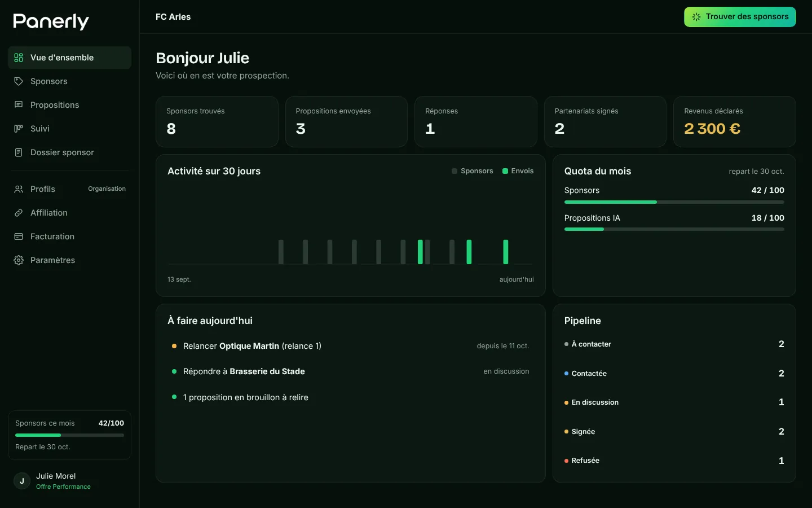
Task: Click the sidebar Sponsors ce mois progress bar
Action: [x=69, y=435]
